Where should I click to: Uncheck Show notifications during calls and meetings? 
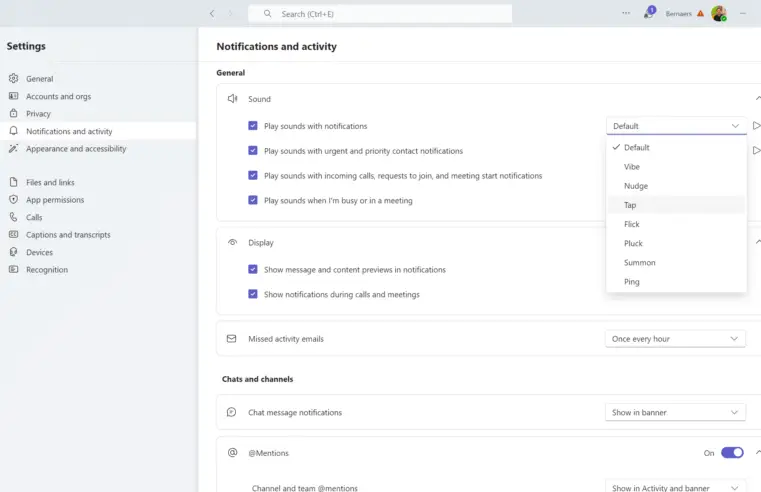(x=253, y=294)
